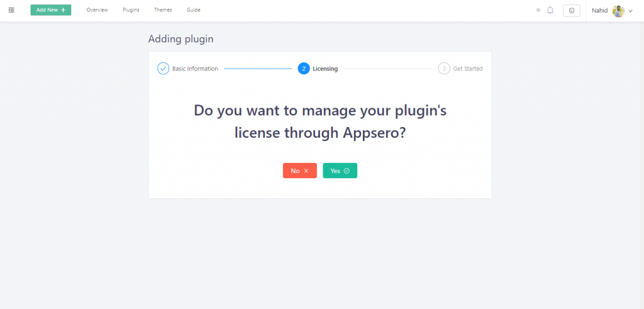Click the license question heading text
This screenshot has height=309, width=644.
pos(320,121)
